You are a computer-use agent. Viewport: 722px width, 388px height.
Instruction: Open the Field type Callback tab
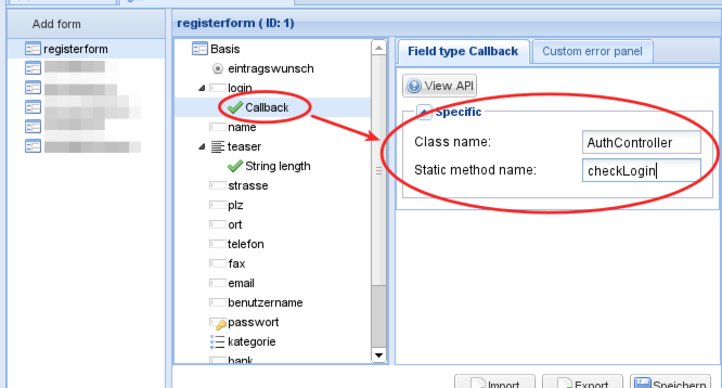[463, 51]
